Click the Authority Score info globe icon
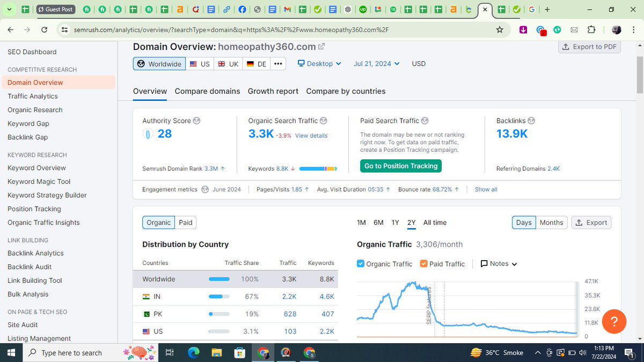Screen dimensions: 644x362 tap(196, 121)
